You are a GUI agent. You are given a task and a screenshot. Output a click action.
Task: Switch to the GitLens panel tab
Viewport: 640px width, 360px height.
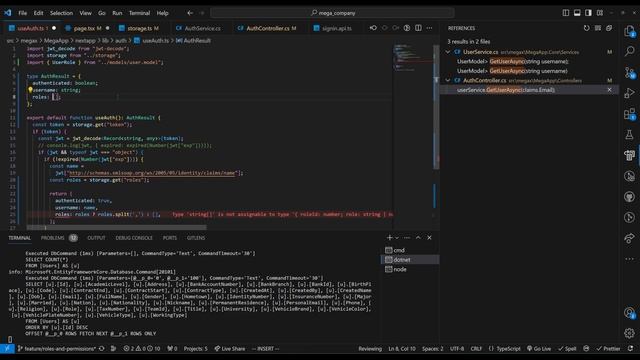click(196, 238)
